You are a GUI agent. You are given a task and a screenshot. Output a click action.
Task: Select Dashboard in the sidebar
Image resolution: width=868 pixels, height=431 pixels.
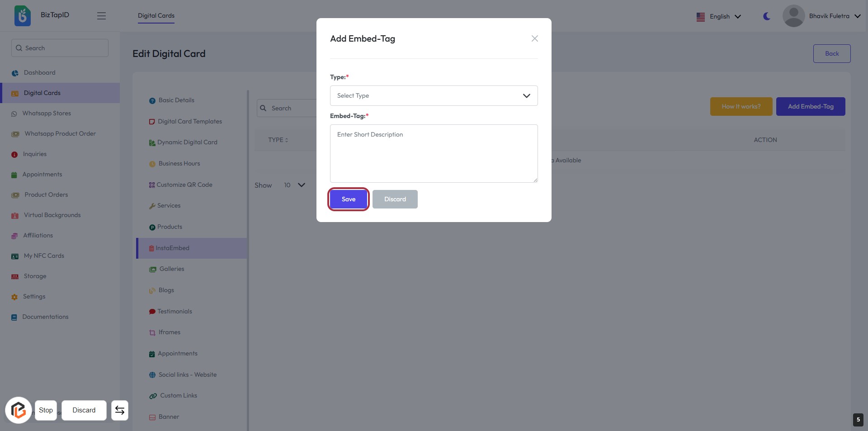click(39, 72)
